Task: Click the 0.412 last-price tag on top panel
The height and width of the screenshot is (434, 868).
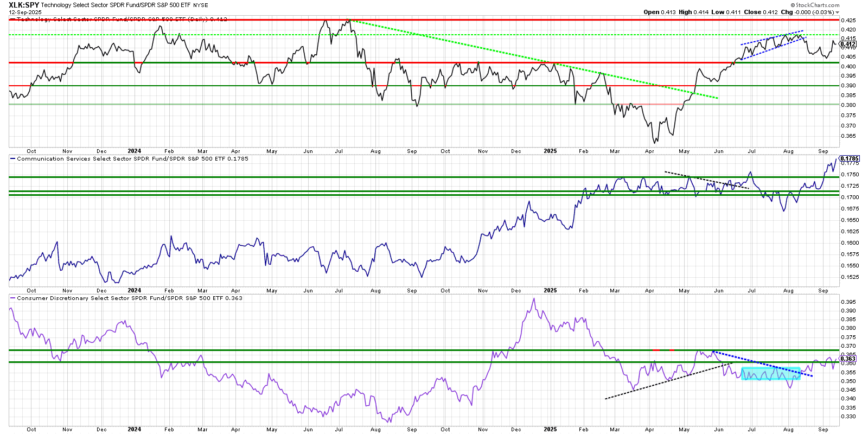Action: click(x=848, y=44)
